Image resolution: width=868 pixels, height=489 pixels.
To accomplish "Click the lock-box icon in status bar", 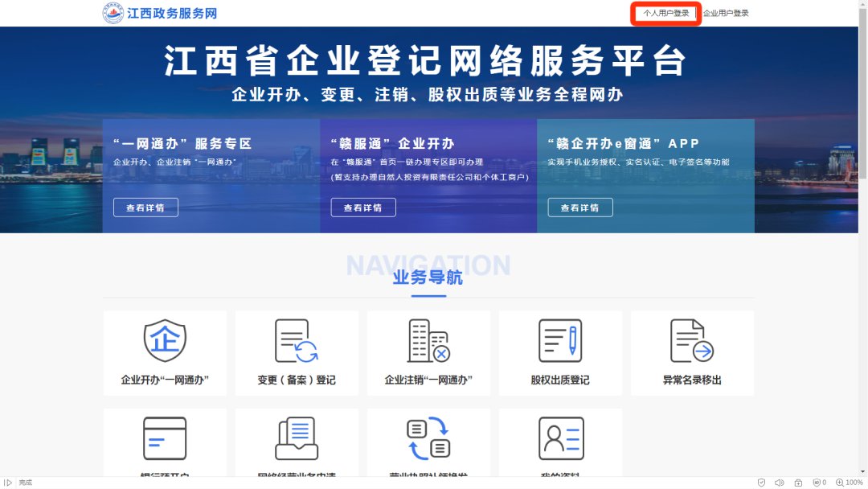I will (798, 483).
